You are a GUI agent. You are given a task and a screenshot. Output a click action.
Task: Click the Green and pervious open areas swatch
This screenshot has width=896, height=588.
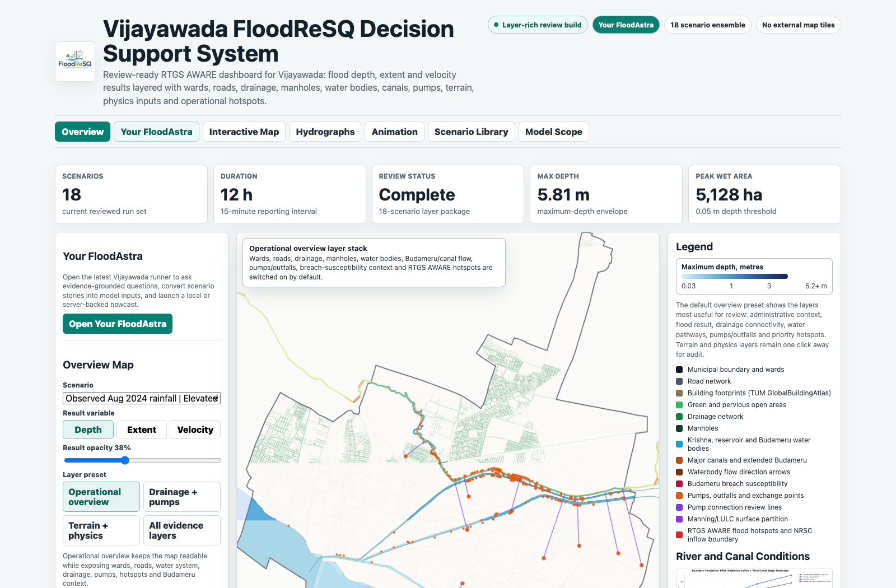pyautogui.click(x=679, y=405)
